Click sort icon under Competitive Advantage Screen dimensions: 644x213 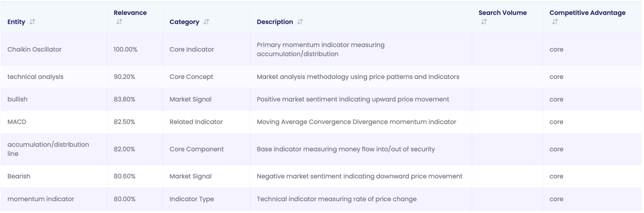pos(554,22)
